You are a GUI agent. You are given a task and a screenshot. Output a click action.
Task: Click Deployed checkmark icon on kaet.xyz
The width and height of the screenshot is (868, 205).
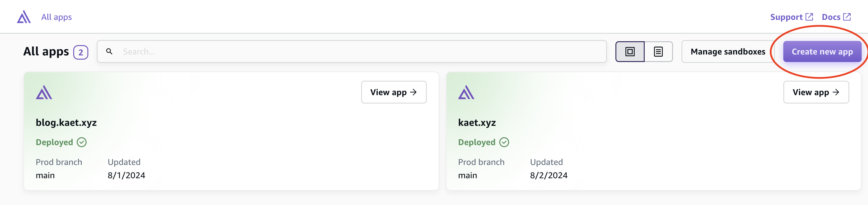coord(504,142)
